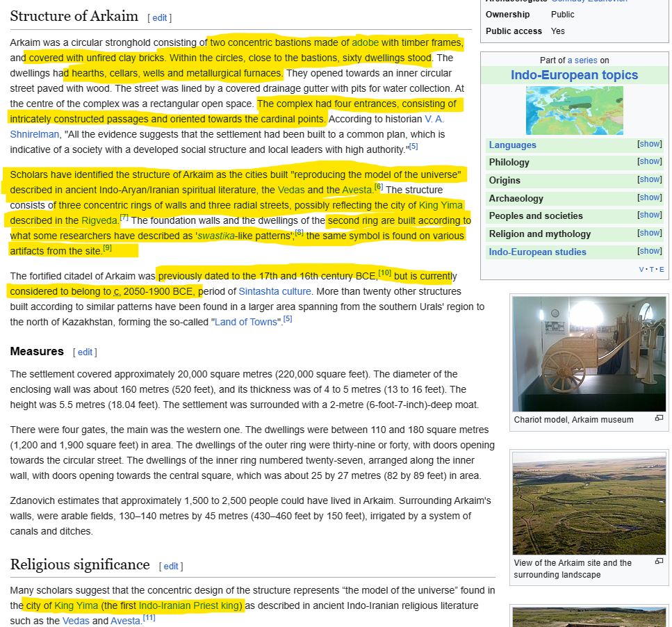
Task: Expand the Origins section
Action: click(649, 179)
